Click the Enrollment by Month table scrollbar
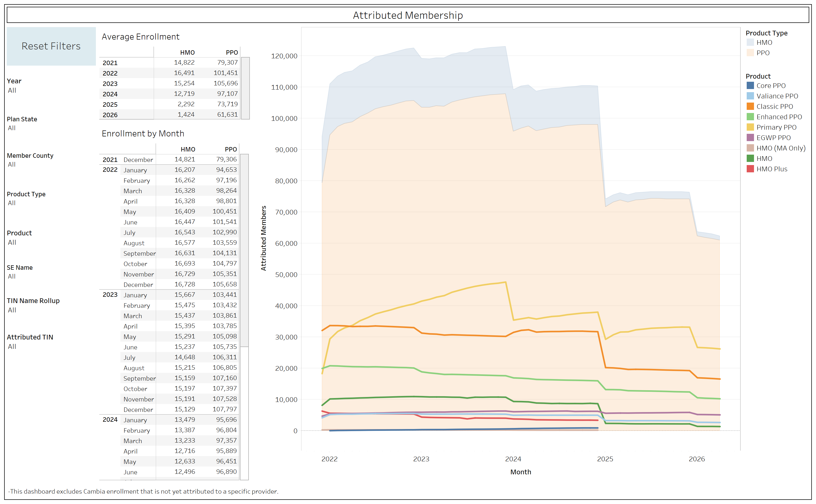Viewport: 816px width, 504px height. [244, 250]
